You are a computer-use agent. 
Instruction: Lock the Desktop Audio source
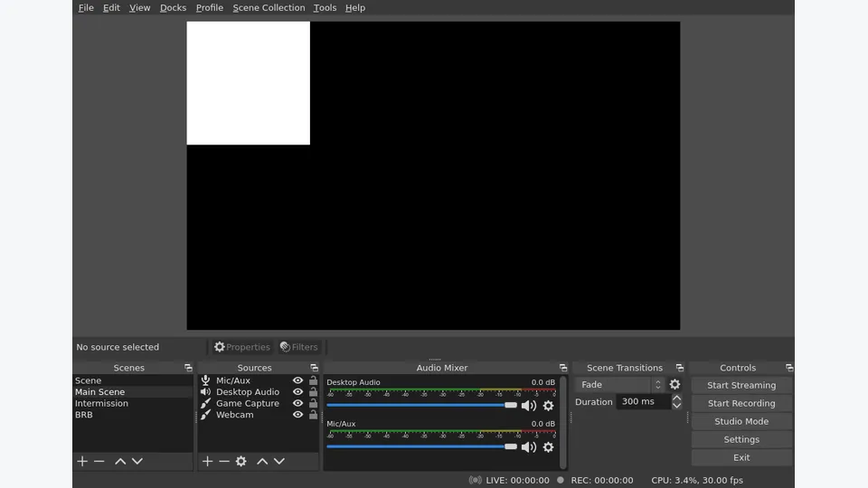pyautogui.click(x=314, y=391)
